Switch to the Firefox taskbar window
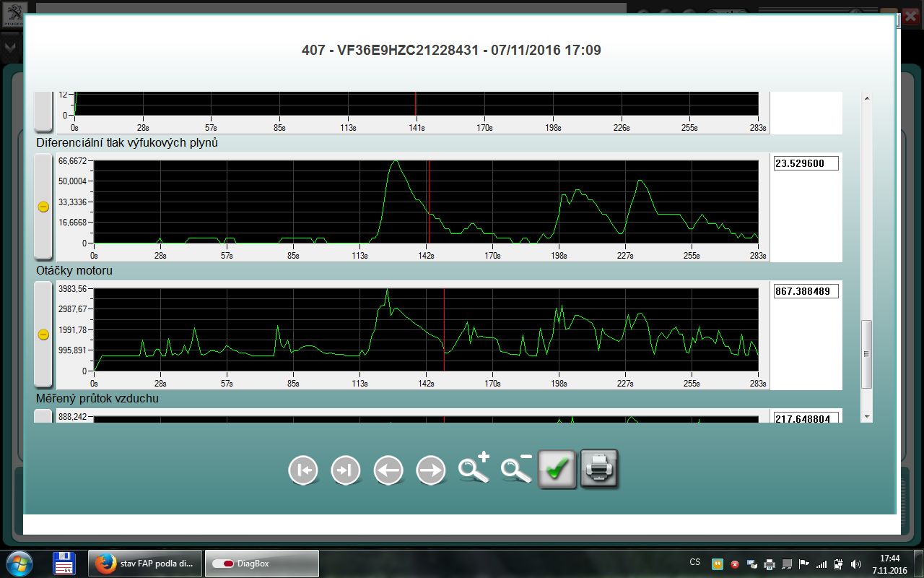Image resolution: width=924 pixels, height=578 pixels. [145, 563]
